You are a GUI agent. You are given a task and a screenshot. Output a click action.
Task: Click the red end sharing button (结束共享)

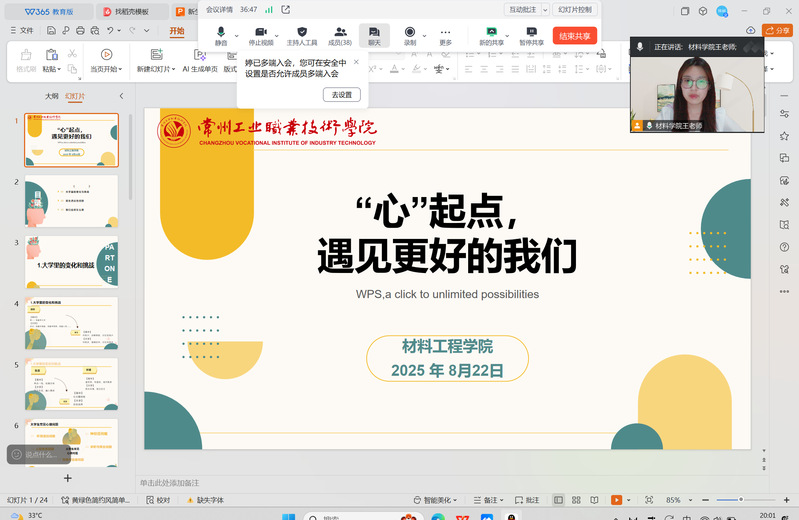click(574, 35)
